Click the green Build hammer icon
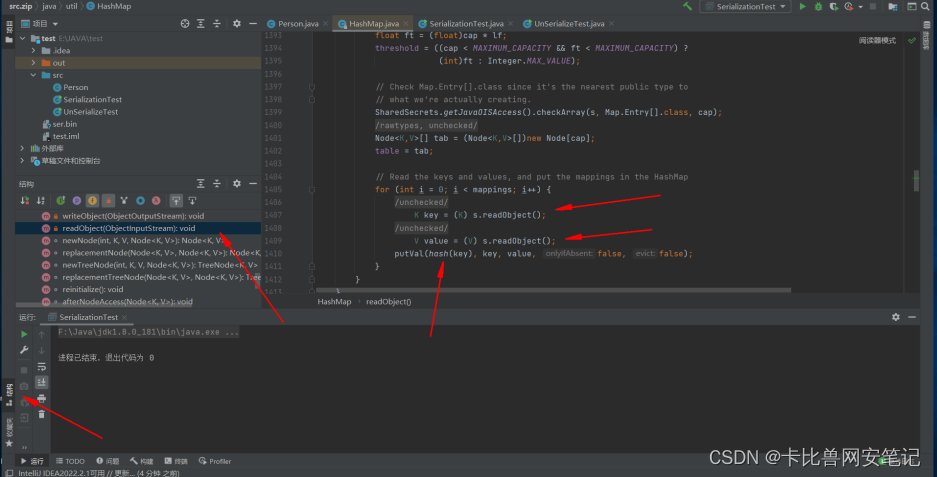This screenshot has width=937, height=477. click(687, 6)
